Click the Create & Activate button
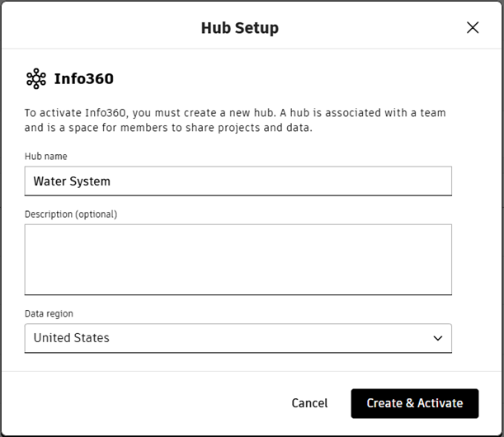The width and height of the screenshot is (504, 437). pos(414,403)
